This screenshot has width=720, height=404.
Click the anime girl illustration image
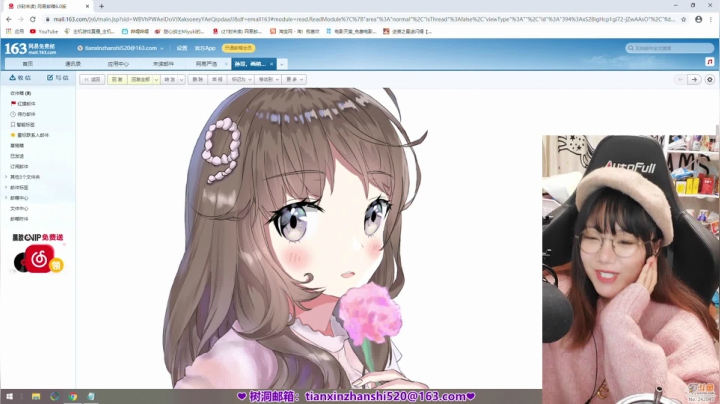[296, 238]
